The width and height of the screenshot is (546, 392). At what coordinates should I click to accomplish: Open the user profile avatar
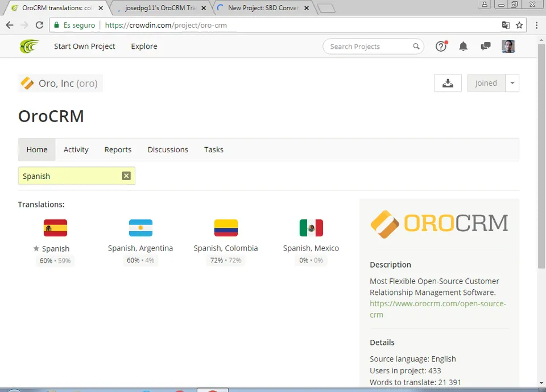coord(508,46)
